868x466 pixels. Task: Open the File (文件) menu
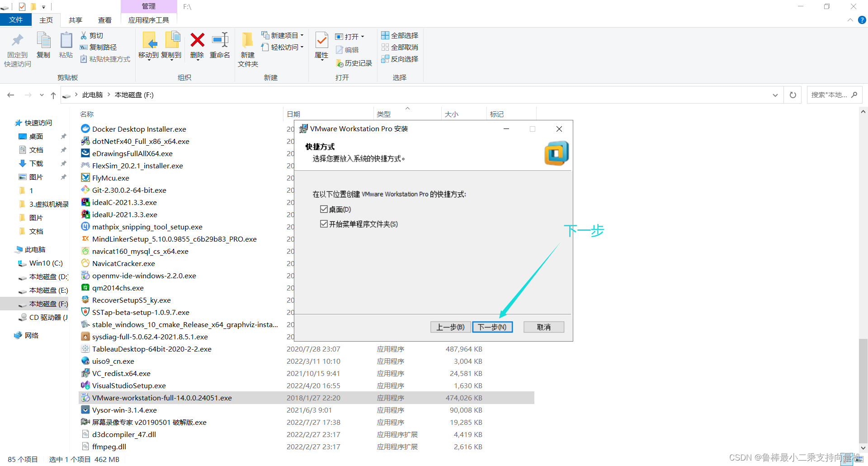click(x=16, y=20)
